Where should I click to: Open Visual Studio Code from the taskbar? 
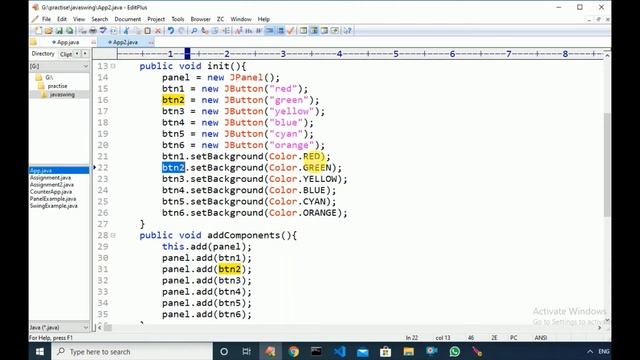coord(339,351)
